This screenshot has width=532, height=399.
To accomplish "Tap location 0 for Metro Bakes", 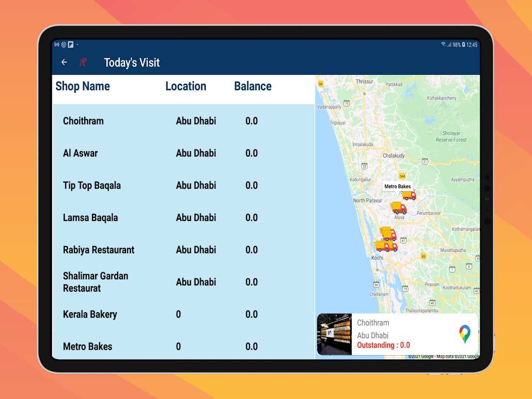I will (178, 347).
